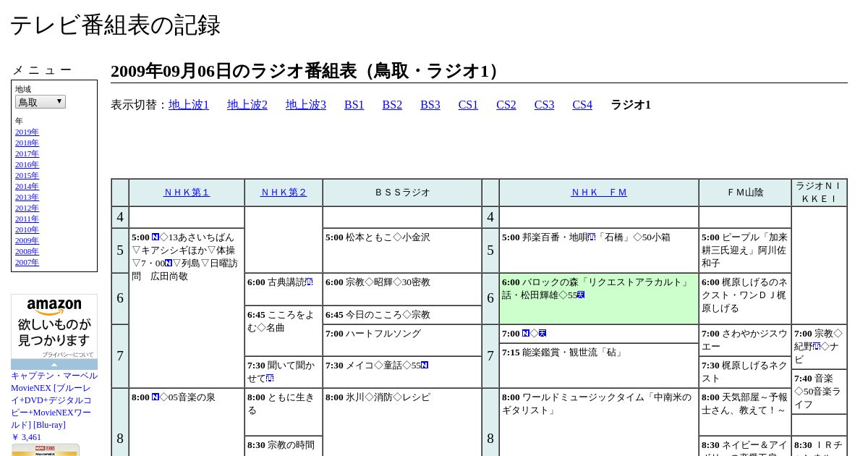
Task: Open the ＮＨＫ第２ channel header link
Action: [x=284, y=193]
